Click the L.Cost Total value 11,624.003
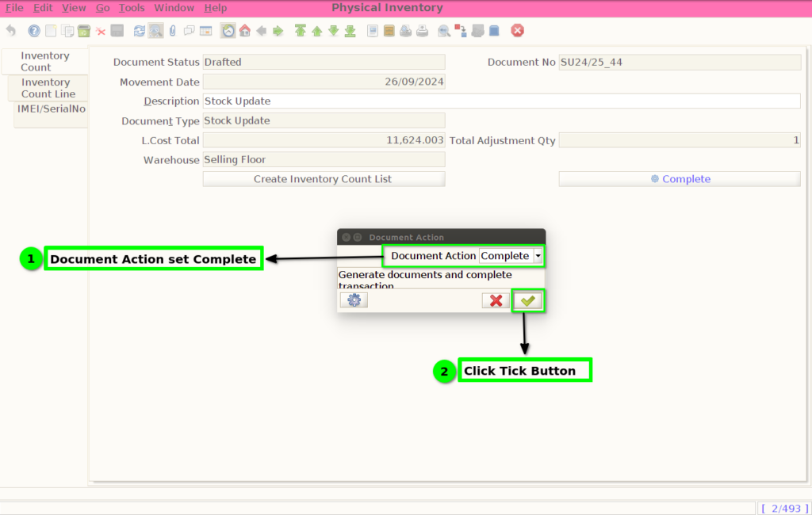812x515 pixels. pos(324,140)
